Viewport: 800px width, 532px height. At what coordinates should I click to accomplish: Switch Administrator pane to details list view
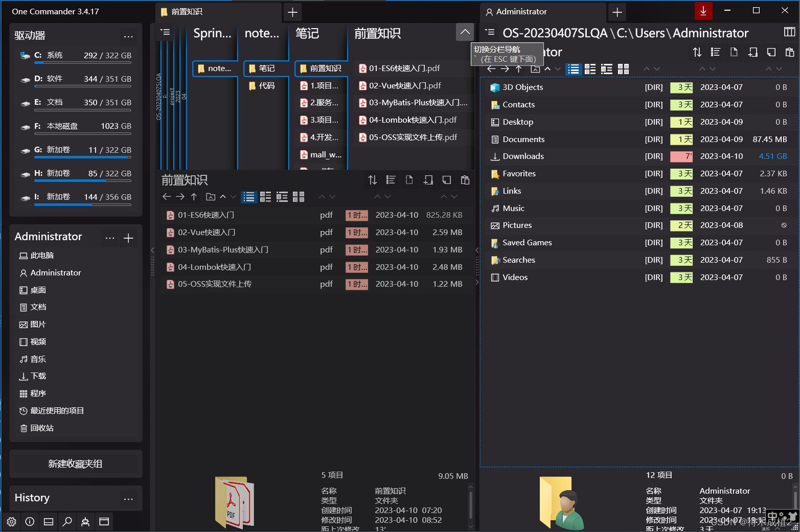point(574,69)
